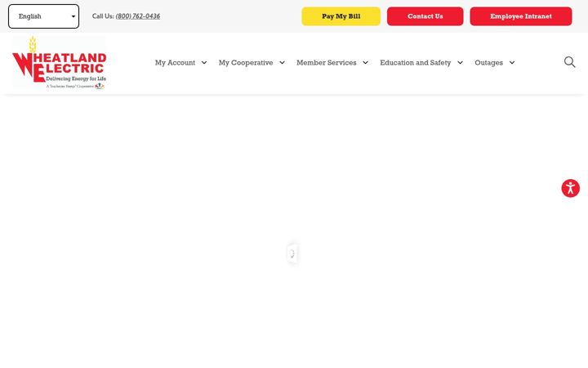Click the Contact Us button
The width and height of the screenshot is (588, 368).
tap(425, 16)
